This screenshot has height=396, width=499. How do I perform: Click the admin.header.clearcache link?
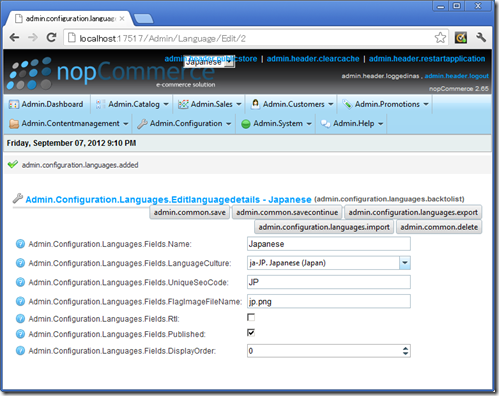pyautogui.click(x=313, y=59)
